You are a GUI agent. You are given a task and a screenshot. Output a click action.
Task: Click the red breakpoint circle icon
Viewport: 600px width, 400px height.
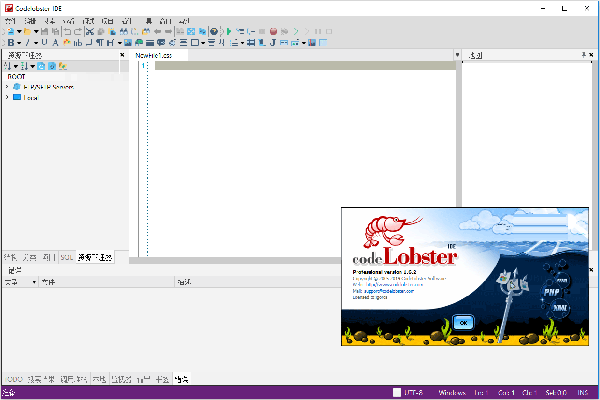coord(273,31)
